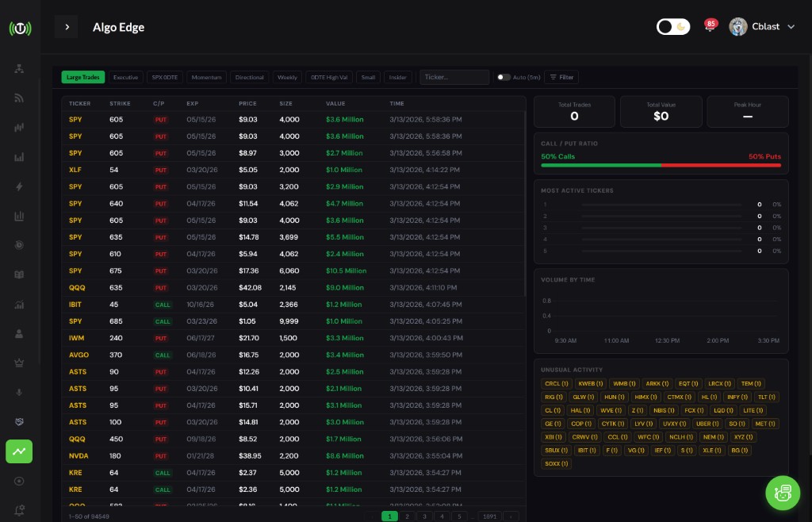This screenshot has height=522, width=812.
Task: Switch to the Executive tab
Action: pos(125,77)
